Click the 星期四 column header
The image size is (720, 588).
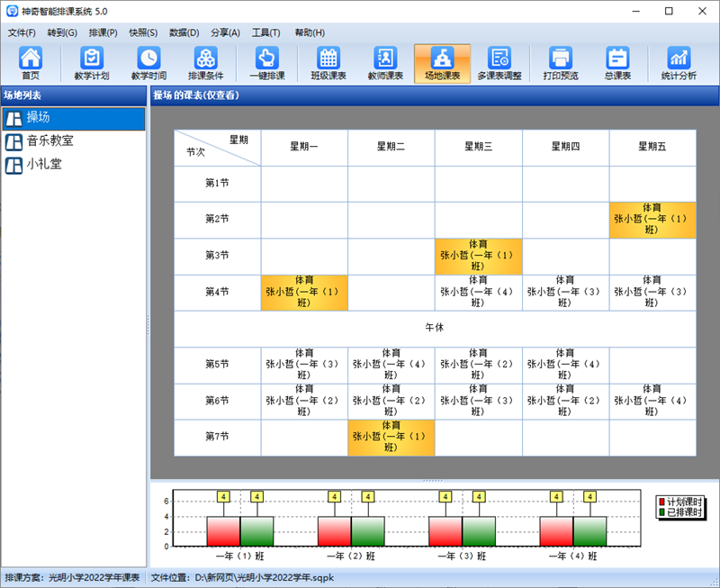click(566, 147)
